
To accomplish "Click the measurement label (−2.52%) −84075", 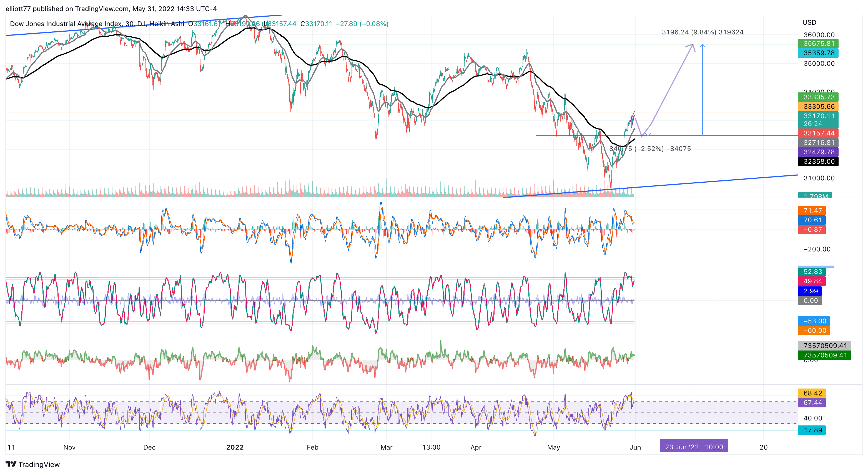I will pos(663,149).
